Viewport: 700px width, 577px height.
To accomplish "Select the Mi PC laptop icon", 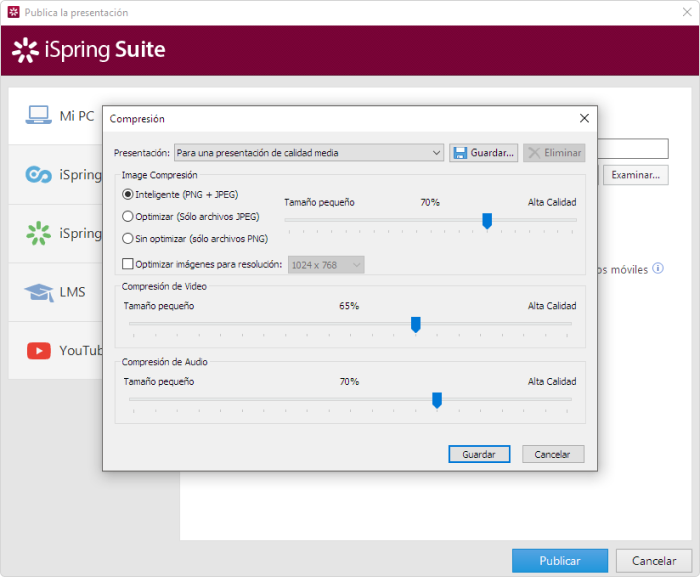I will pyautogui.click(x=38, y=115).
